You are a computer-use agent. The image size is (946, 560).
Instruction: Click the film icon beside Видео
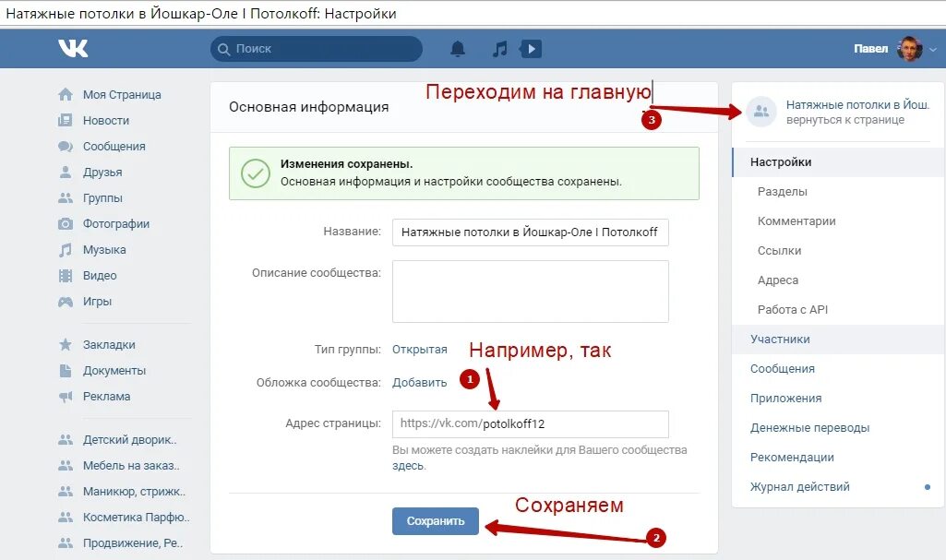coord(66,276)
